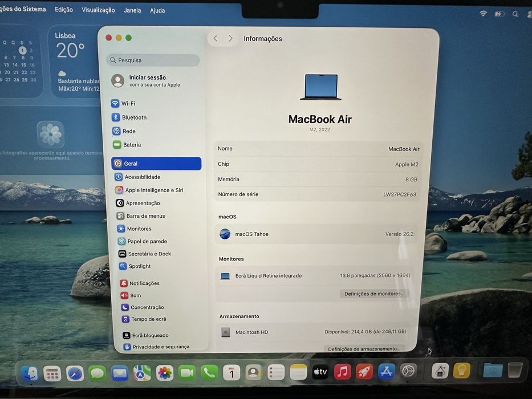Open Barra de menus settings

tap(141, 216)
